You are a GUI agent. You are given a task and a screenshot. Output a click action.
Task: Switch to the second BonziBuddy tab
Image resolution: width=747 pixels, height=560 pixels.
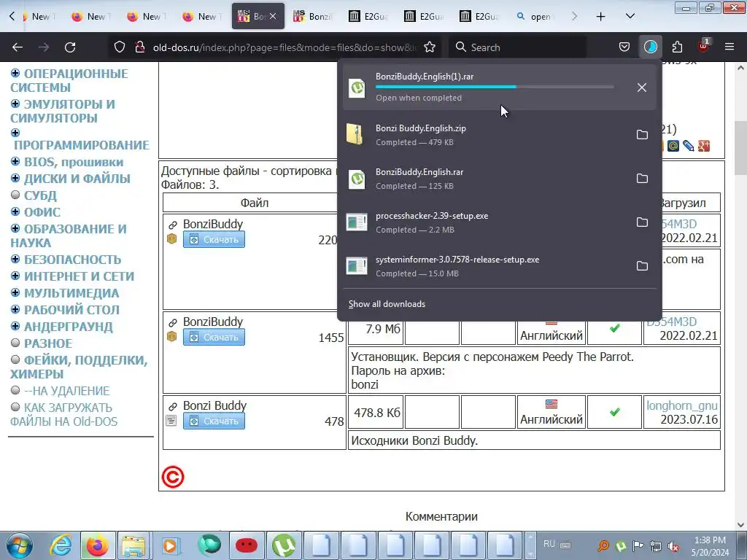point(313,17)
